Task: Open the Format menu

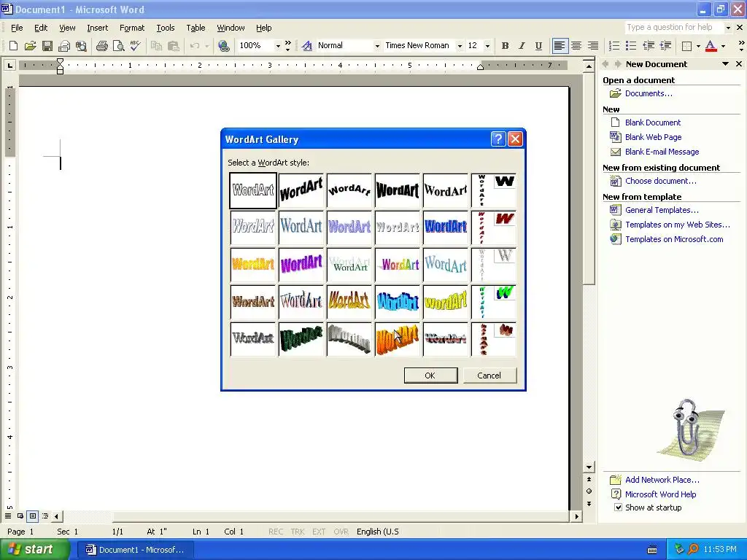Action: coord(132,28)
